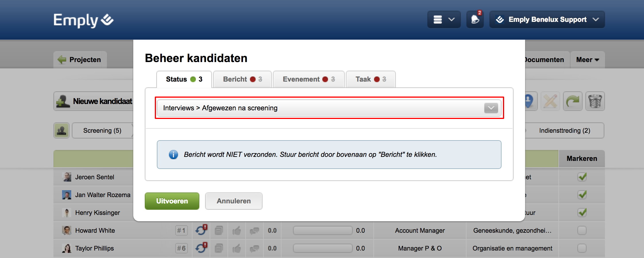Image resolution: width=644 pixels, height=258 pixels.
Task: Check Taylor Phillips' mark checkbox
Action: point(582,248)
